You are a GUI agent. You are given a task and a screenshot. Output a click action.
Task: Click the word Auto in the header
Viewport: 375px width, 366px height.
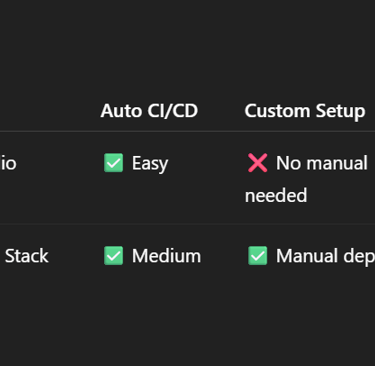[122, 111]
